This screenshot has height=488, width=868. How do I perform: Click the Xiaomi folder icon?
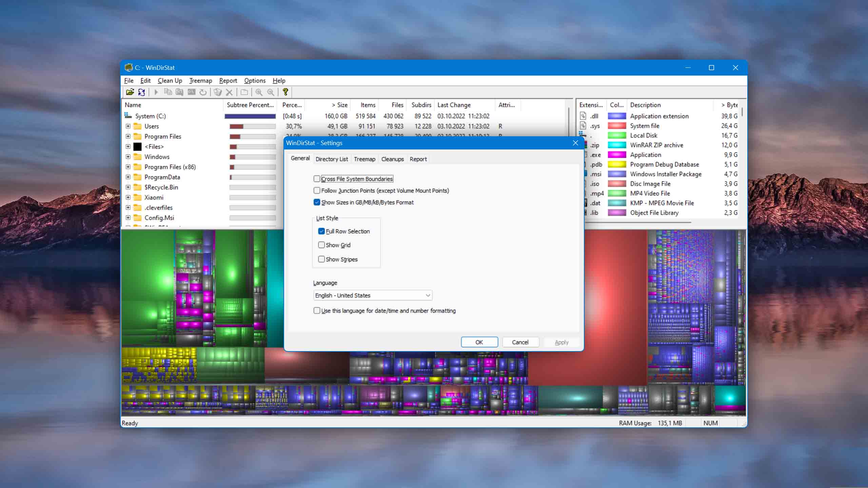coord(137,197)
